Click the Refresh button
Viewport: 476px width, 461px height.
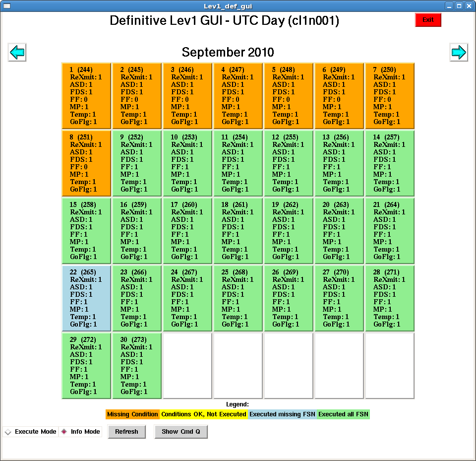tap(127, 432)
